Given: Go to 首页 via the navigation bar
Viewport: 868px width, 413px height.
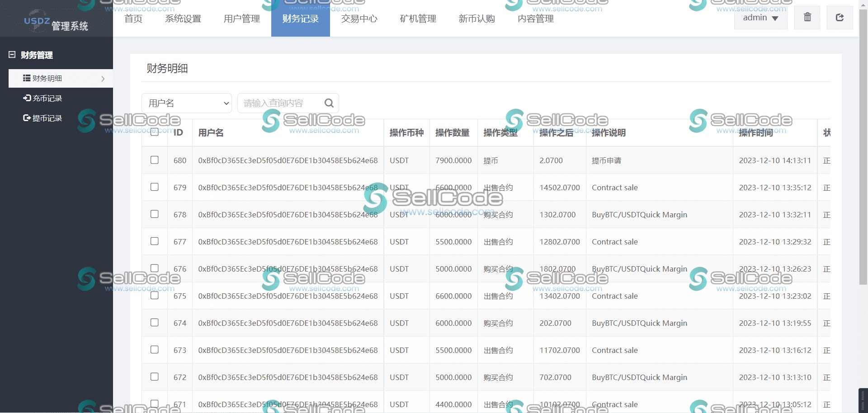Looking at the screenshot, I should coord(133,19).
